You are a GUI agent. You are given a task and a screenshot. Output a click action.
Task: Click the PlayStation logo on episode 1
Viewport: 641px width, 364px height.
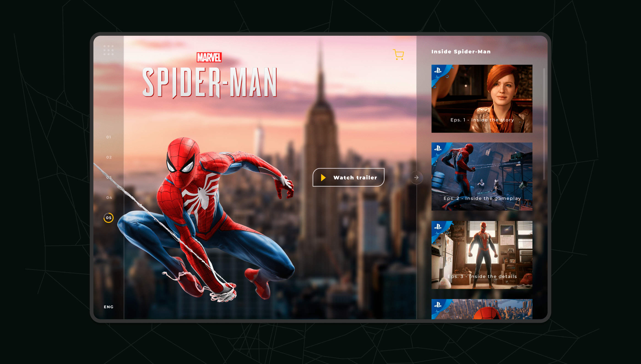(438, 70)
